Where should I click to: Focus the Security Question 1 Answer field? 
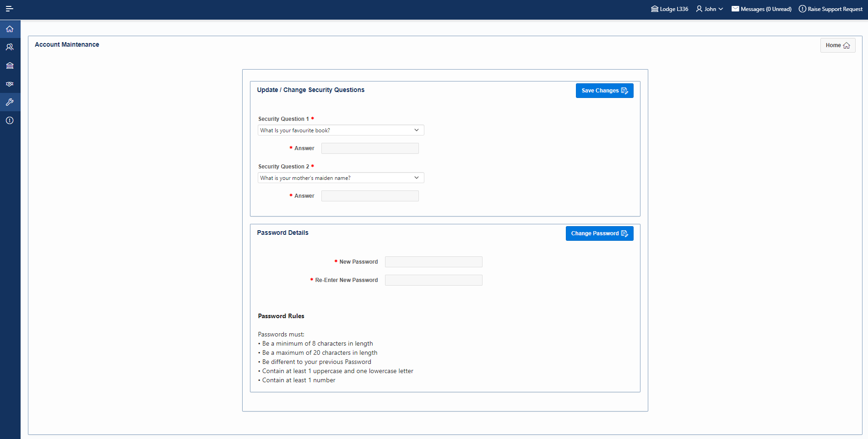pos(370,148)
